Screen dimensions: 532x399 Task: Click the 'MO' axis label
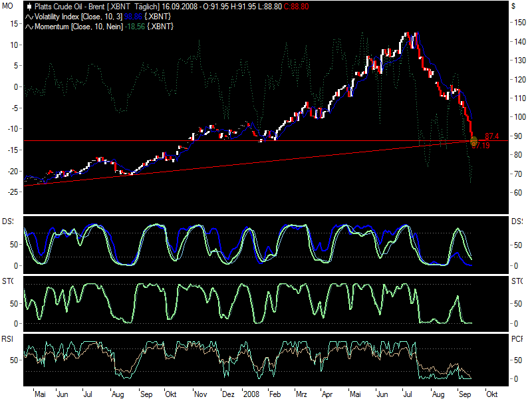7,6
